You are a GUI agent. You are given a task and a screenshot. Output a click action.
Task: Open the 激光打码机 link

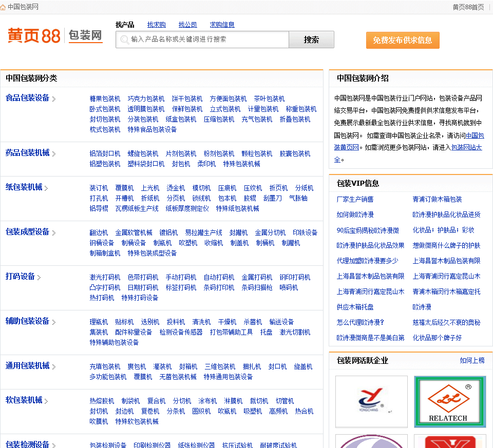(105, 278)
